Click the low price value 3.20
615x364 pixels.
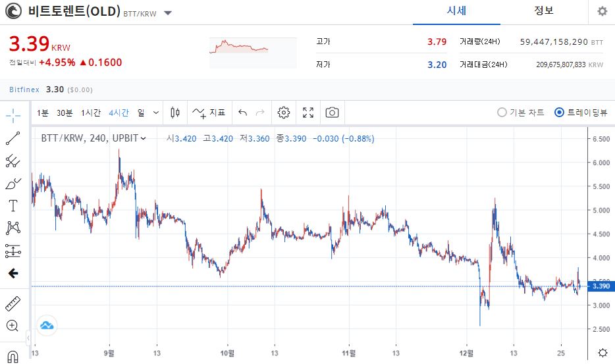coord(437,65)
